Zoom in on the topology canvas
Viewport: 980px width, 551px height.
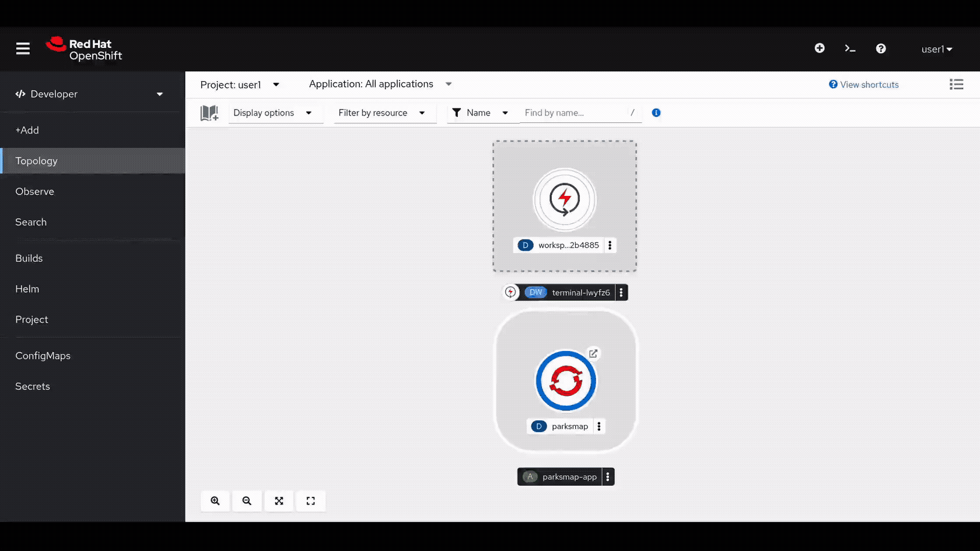pos(215,501)
